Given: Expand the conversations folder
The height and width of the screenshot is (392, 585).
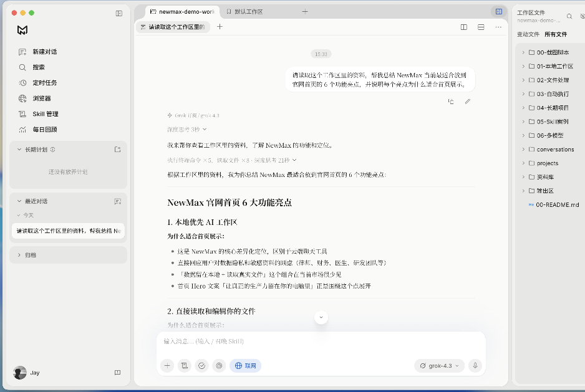Looking at the screenshot, I should point(523,149).
